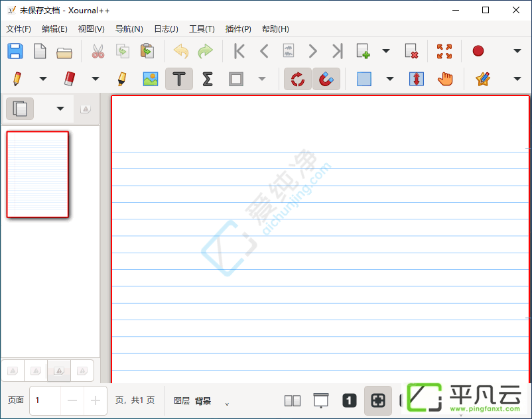Open the 编辑(E) menu
Viewport: 532px width, 419px height.
(54, 29)
